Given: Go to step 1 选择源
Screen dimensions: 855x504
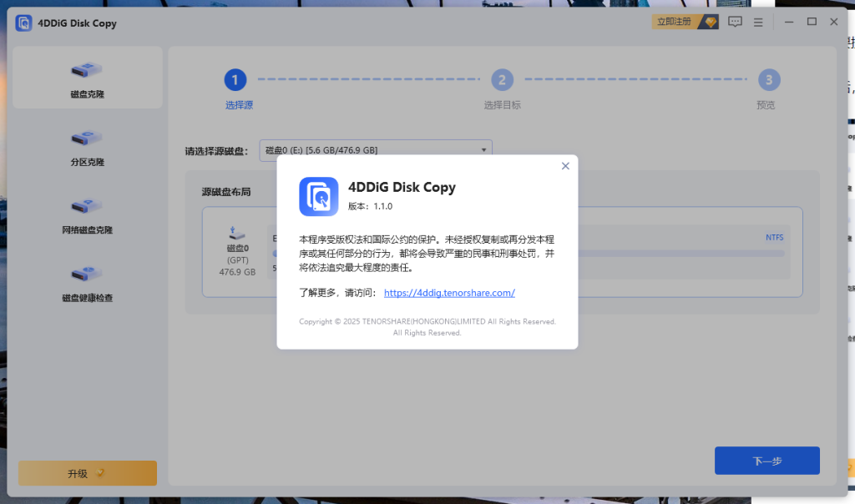Looking at the screenshot, I should tap(235, 80).
